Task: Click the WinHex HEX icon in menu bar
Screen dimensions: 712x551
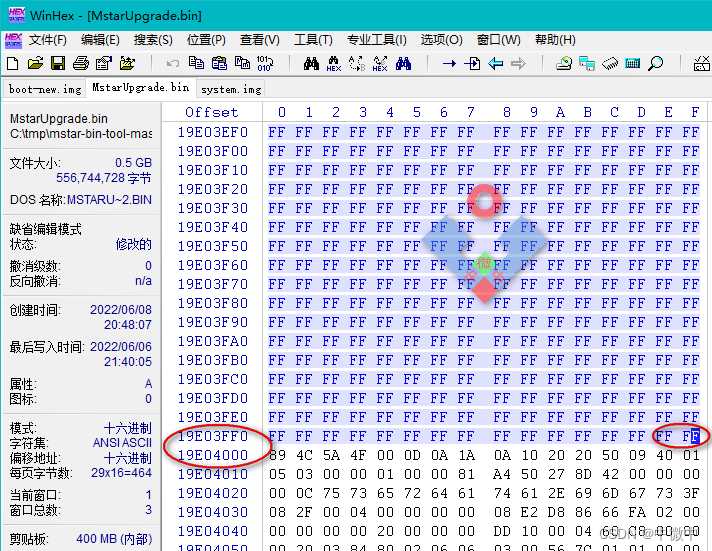Action: click(x=13, y=40)
